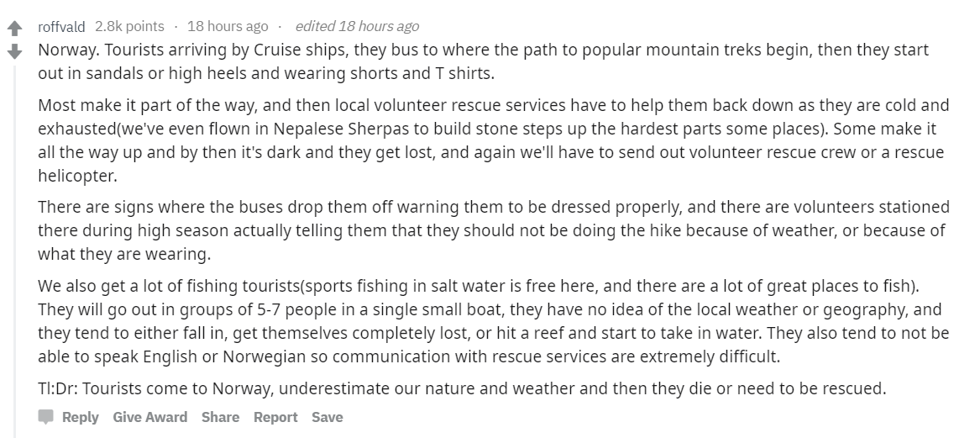Save the comment for later
980x438 pixels.
(327, 417)
